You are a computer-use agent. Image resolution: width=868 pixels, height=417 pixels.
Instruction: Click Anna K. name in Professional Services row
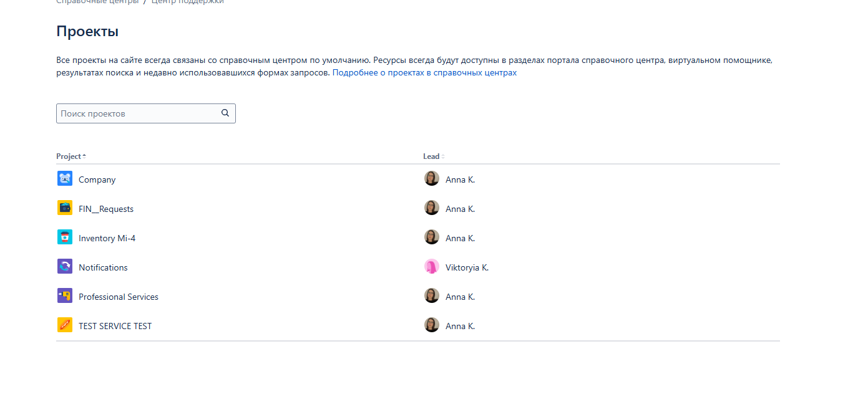460,297
